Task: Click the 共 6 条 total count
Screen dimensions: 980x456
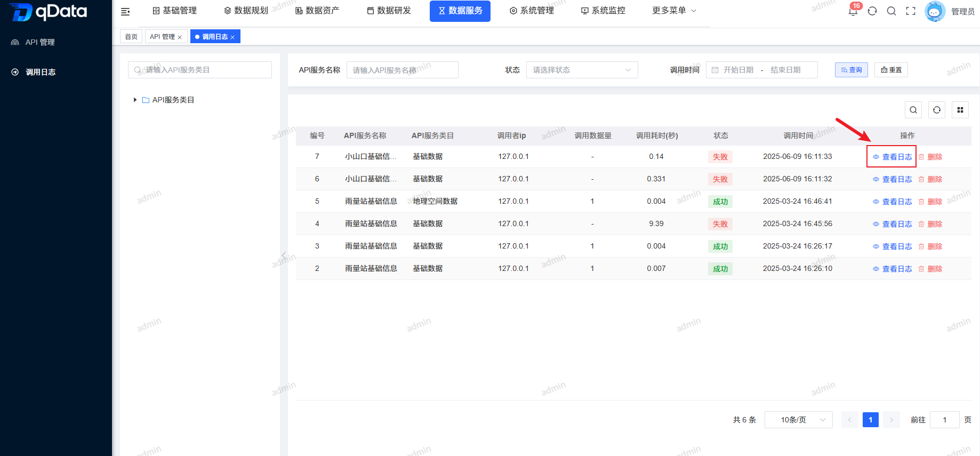Action: [x=744, y=420]
